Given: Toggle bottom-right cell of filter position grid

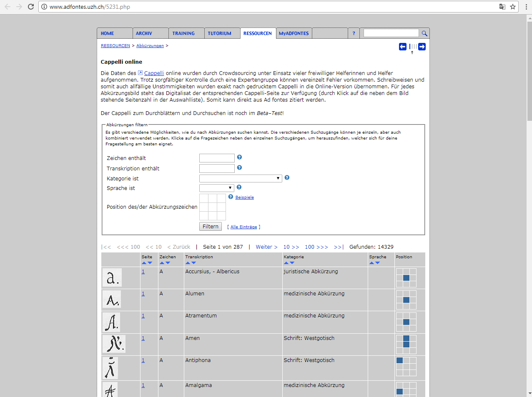Looking at the screenshot, I should click(x=221, y=216).
